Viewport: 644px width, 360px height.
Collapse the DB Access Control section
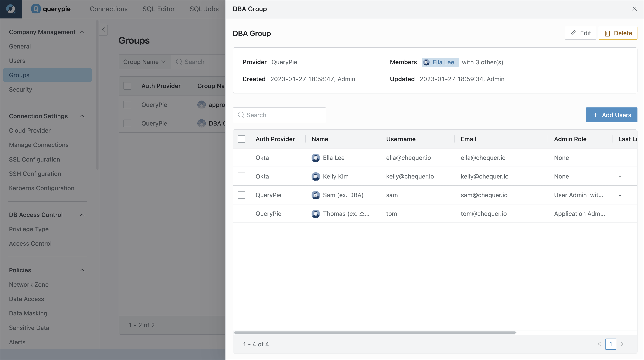(82, 215)
